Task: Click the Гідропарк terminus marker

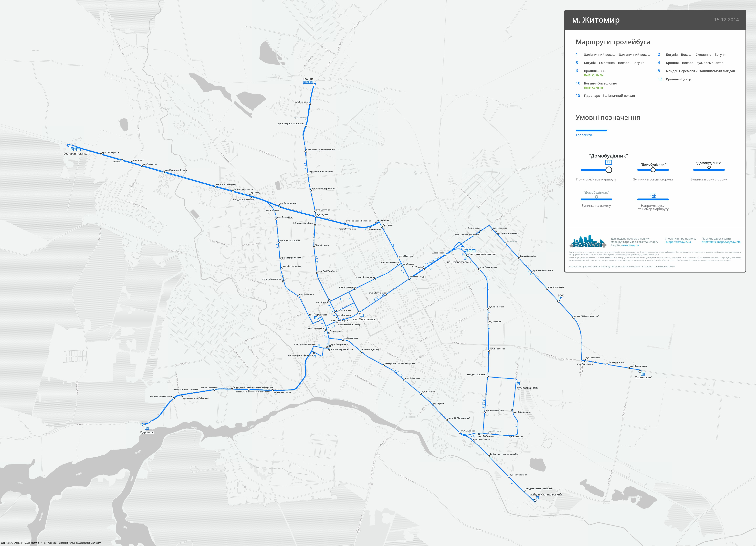Action: pos(144,425)
